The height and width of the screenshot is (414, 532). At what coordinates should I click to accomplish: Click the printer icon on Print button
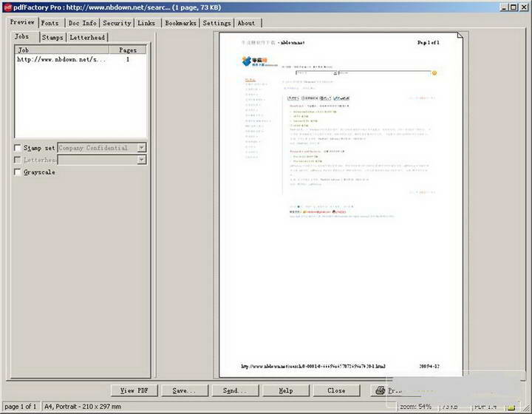[381, 390]
